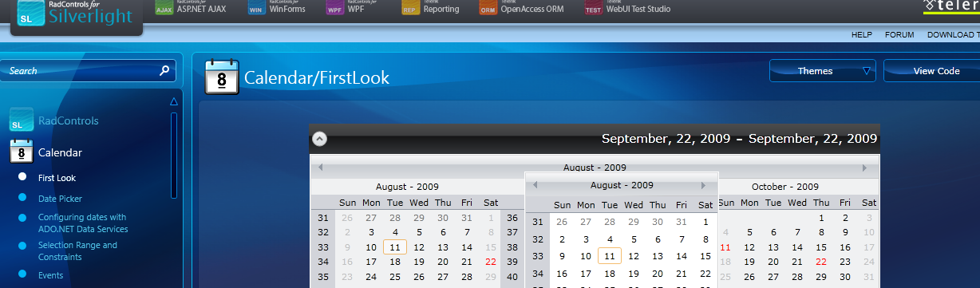The width and height of the screenshot is (980, 288).
Task: Open the Events example
Action: pyautogui.click(x=50, y=275)
